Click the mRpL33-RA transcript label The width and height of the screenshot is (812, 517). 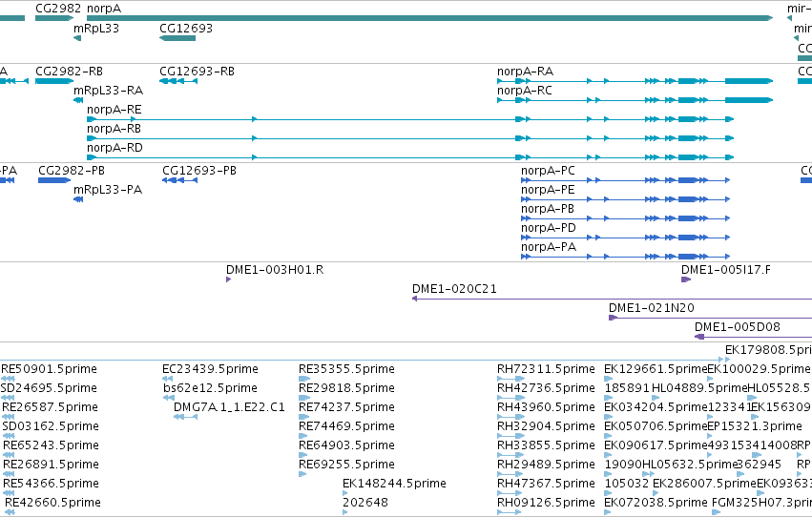click(108, 90)
